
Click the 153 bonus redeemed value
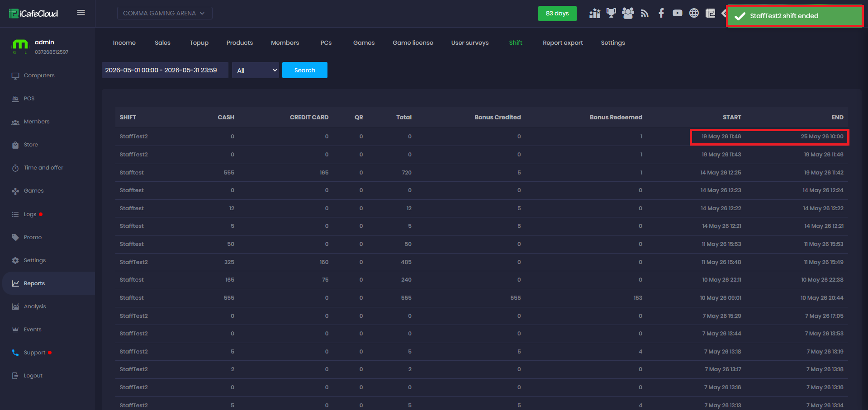(638, 298)
